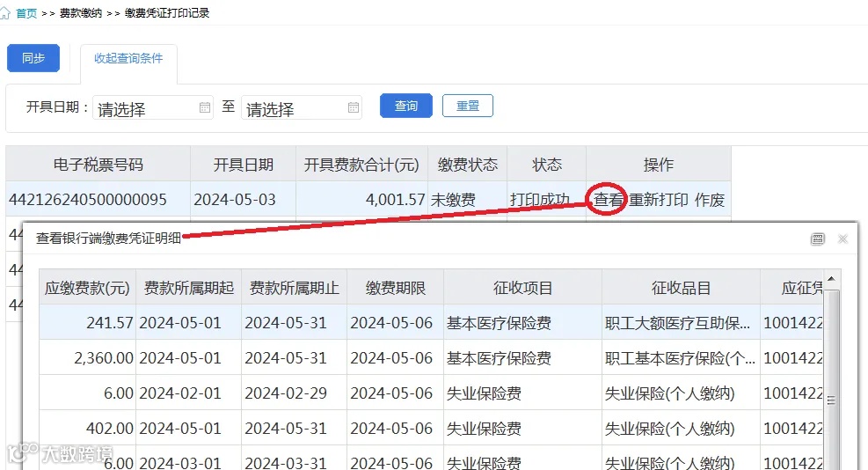Click the 开具费款合计(元) column header

point(362,165)
